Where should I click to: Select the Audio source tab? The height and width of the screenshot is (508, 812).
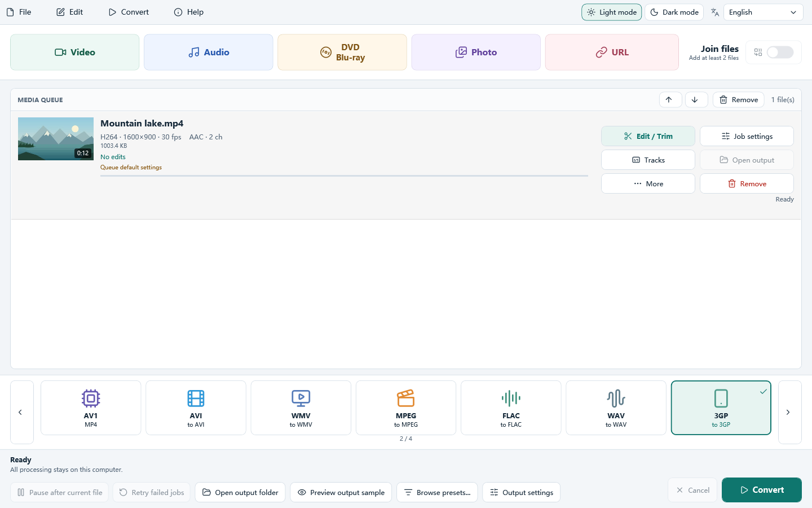[209, 52]
